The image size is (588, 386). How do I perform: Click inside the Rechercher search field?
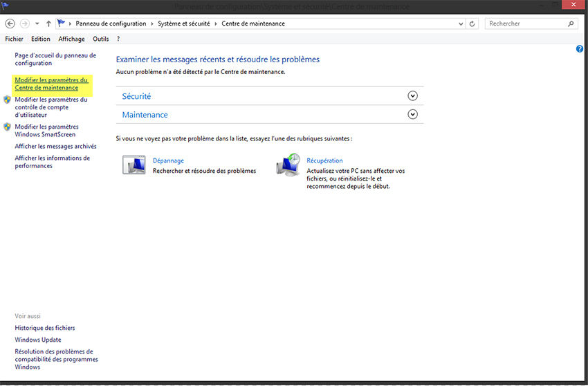pos(526,24)
